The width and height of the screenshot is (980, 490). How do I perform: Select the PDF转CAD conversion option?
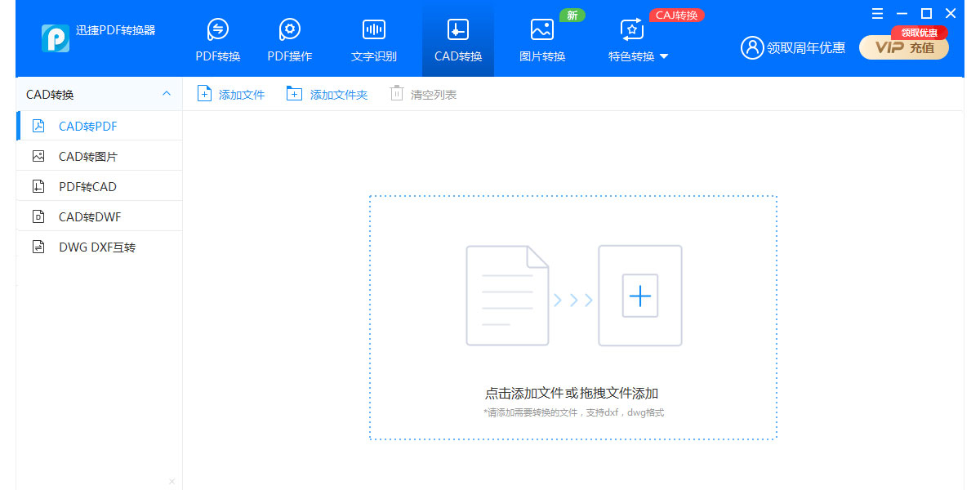pos(90,185)
